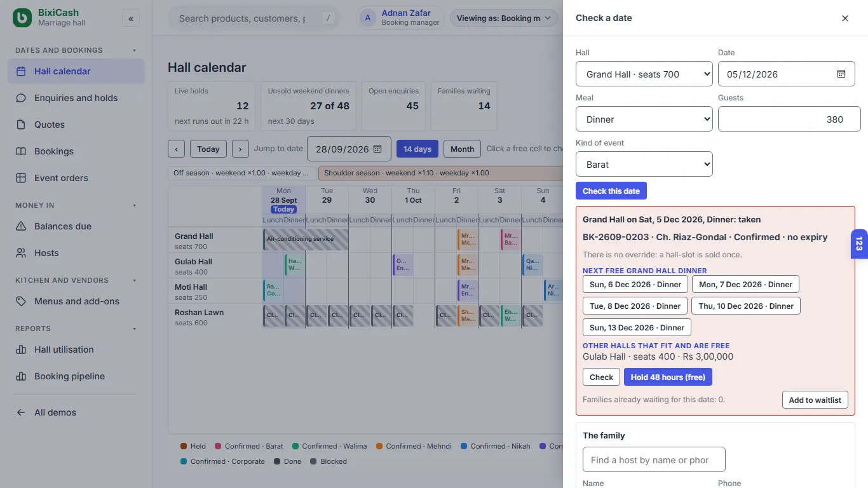Click the Adnan Zafar avatar icon

point(367,18)
